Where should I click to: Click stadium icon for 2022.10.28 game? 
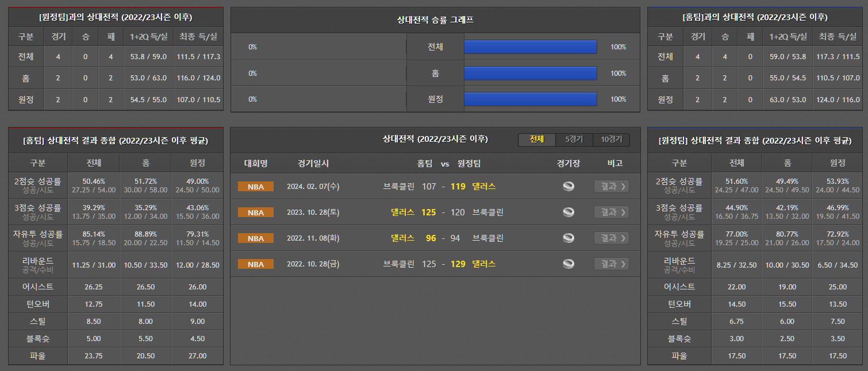click(x=569, y=264)
